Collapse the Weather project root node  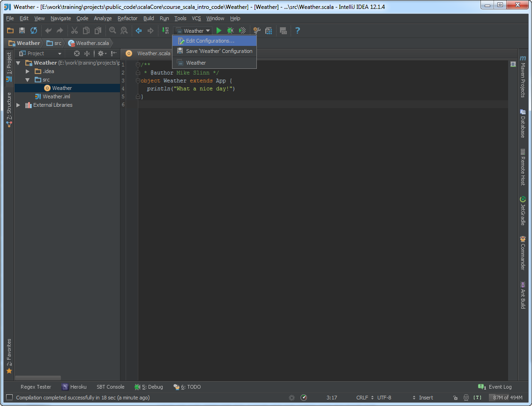18,63
